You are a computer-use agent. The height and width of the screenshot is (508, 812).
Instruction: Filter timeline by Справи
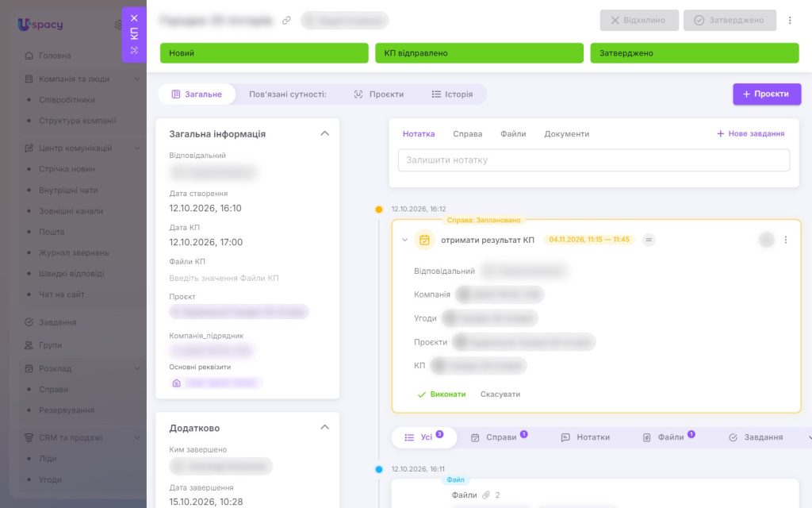pos(500,437)
